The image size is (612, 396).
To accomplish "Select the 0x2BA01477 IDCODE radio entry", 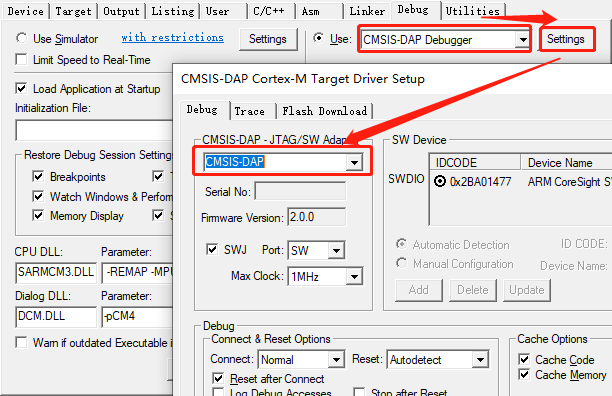I will coord(440,181).
